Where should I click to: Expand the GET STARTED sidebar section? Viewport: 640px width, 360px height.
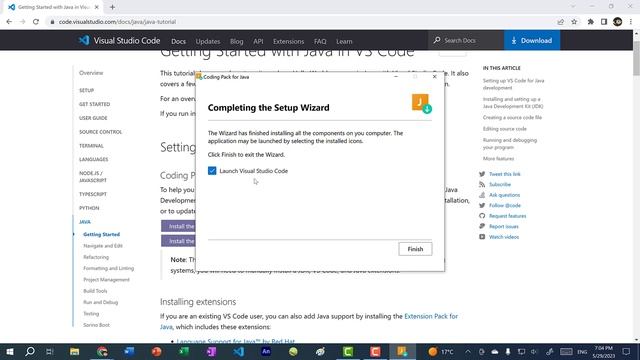(x=94, y=104)
